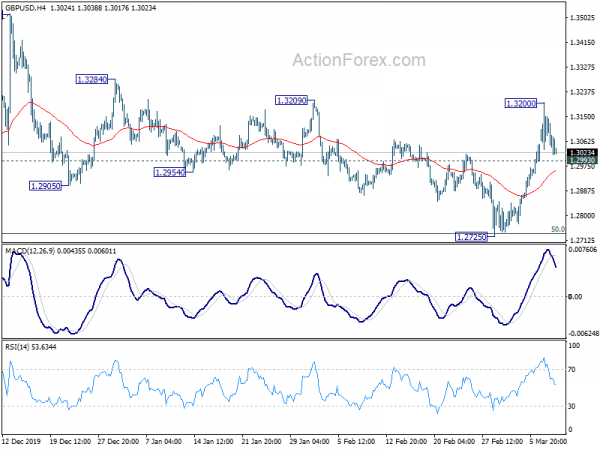Click the 1.28875 price axis value

click(x=582, y=191)
